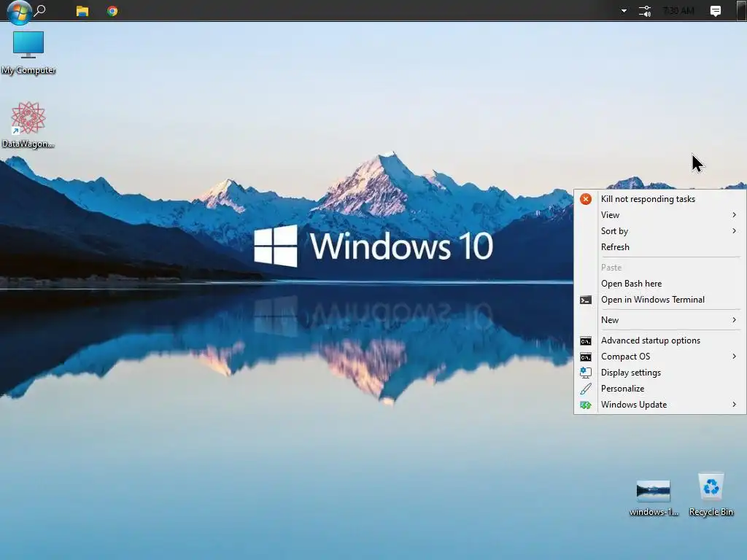Click the search magnifier icon

[40, 10]
